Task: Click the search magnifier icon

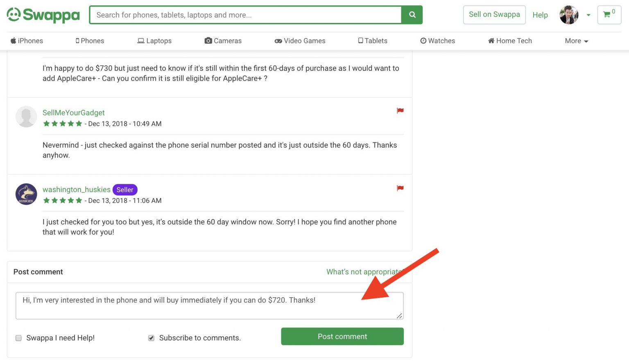Action: coord(412,15)
